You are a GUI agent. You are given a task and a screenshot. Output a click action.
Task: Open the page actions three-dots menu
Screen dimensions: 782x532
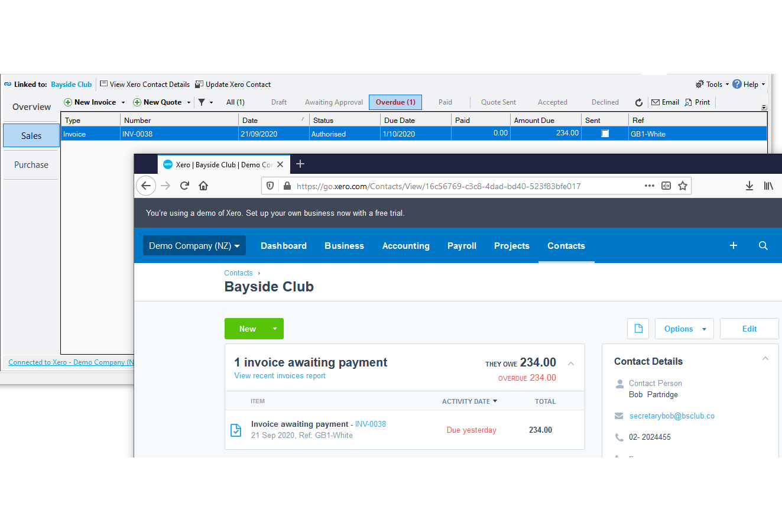point(650,186)
